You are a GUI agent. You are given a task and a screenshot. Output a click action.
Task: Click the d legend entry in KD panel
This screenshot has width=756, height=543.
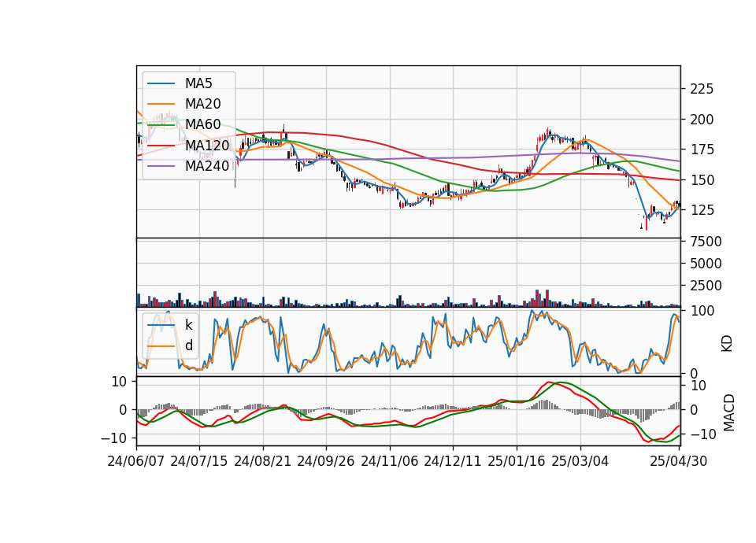pyautogui.click(x=189, y=345)
